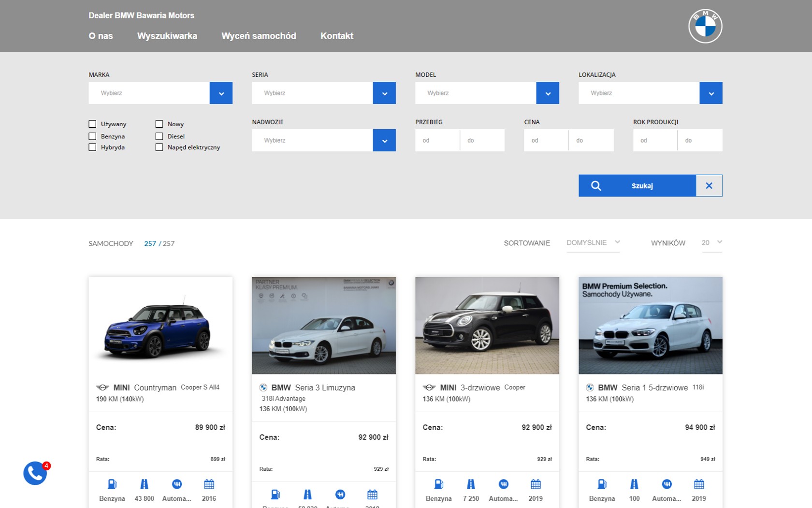Tick the Diesel fuel checkbox
812x508 pixels.
point(159,136)
